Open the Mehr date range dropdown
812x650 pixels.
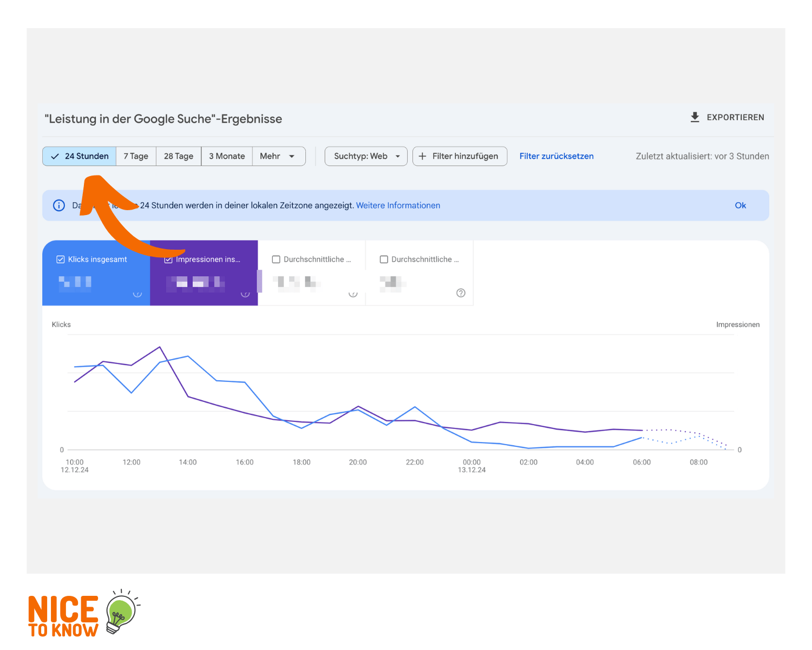point(278,156)
